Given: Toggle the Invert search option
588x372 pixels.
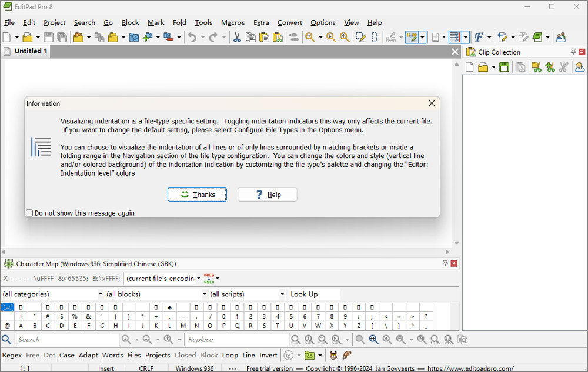Looking at the screenshot, I should tap(268, 355).
